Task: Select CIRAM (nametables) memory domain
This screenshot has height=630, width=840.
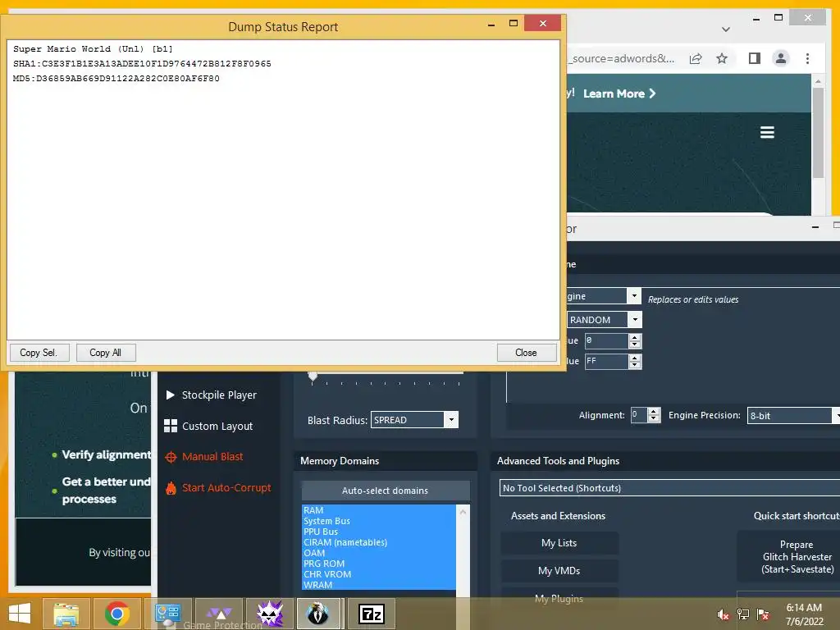Action: coord(379,542)
